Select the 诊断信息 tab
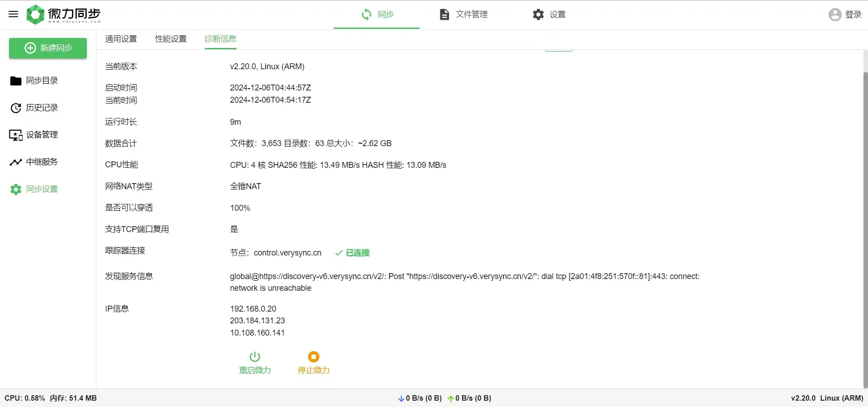Viewport: 868px width, 407px height. tap(220, 39)
